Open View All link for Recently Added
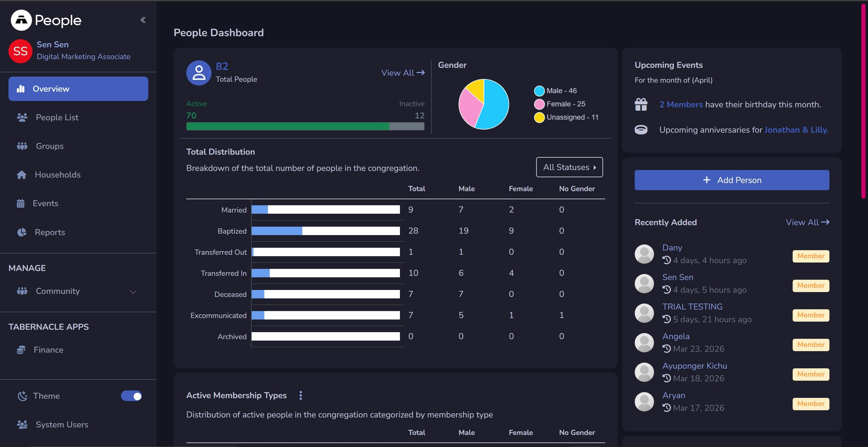This screenshot has width=868, height=447. point(807,222)
